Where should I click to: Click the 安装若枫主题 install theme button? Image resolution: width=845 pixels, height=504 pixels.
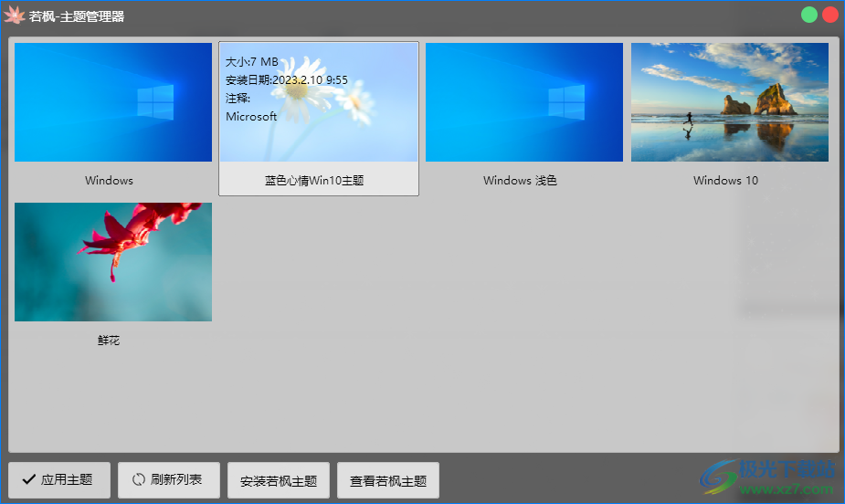pos(278,479)
